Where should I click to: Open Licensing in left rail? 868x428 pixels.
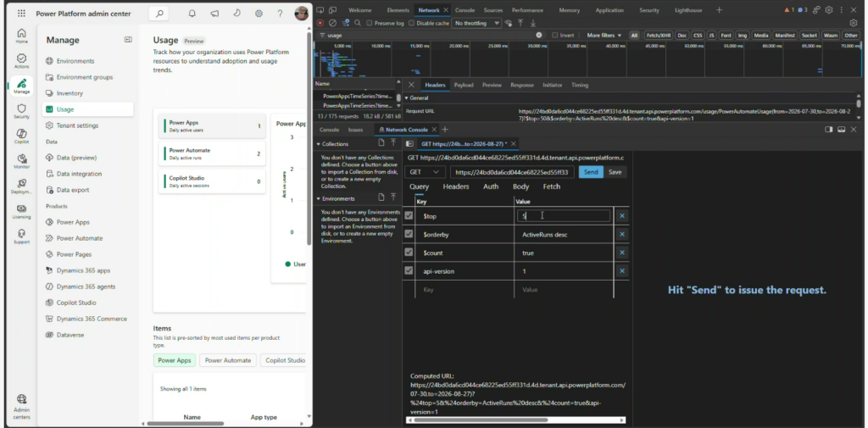[21, 212]
